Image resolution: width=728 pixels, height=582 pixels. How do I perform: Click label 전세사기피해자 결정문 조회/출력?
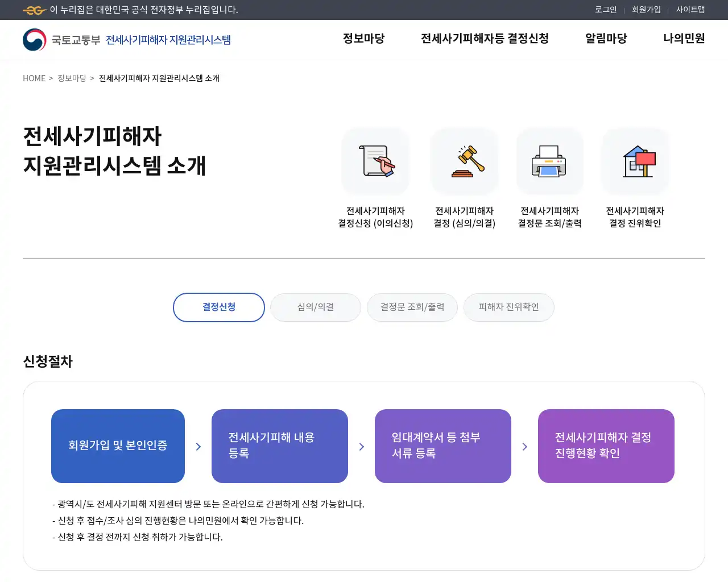(550, 217)
